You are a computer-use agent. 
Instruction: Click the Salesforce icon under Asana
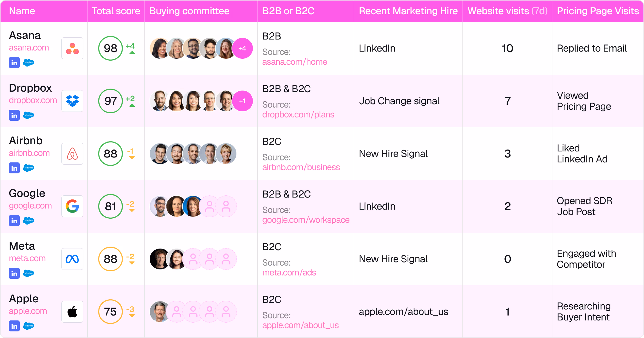29,63
